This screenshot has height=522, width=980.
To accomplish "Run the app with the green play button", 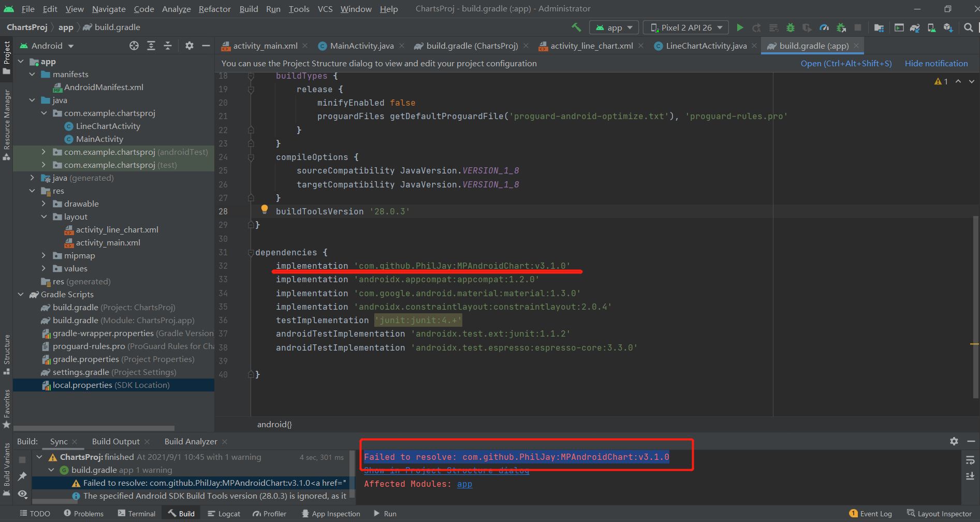I will coord(740,27).
